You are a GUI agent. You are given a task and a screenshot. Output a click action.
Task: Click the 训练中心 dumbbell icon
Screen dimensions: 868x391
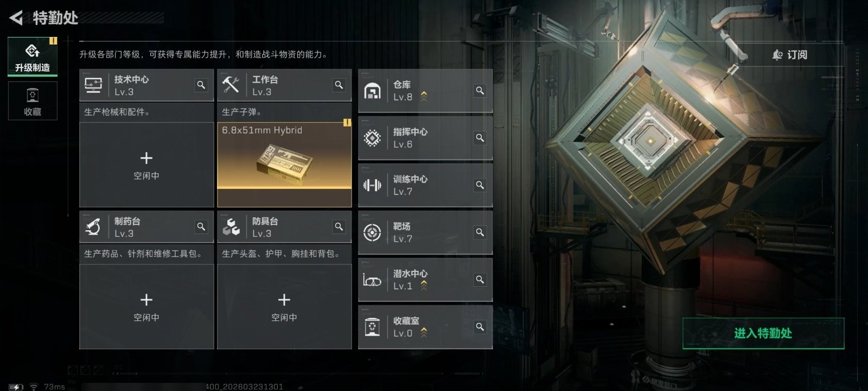[372, 185]
